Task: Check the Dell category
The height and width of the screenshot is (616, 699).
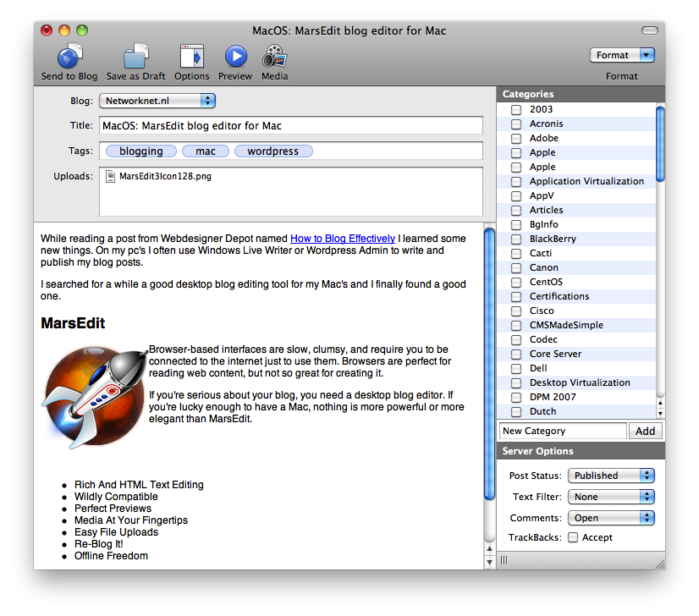Action: click(x=516, y=369)
